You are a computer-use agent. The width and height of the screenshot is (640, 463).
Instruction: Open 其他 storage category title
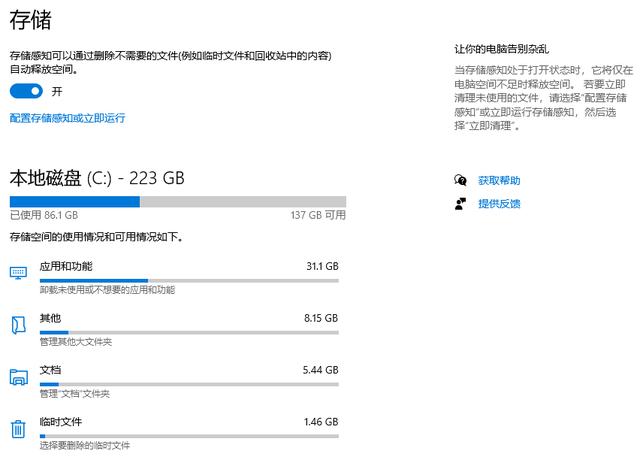[50, 318]
